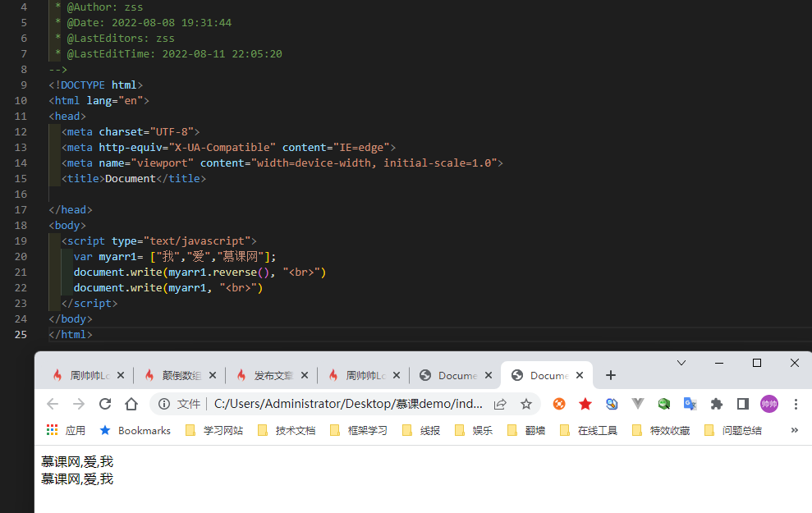Open the 问题总结 bookmark folder

733,430
